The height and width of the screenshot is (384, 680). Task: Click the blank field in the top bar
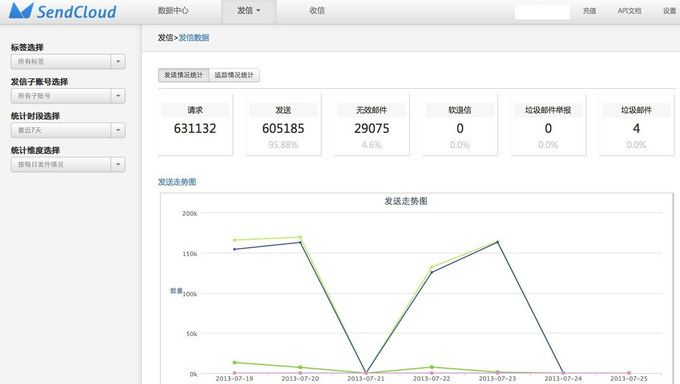542,12
